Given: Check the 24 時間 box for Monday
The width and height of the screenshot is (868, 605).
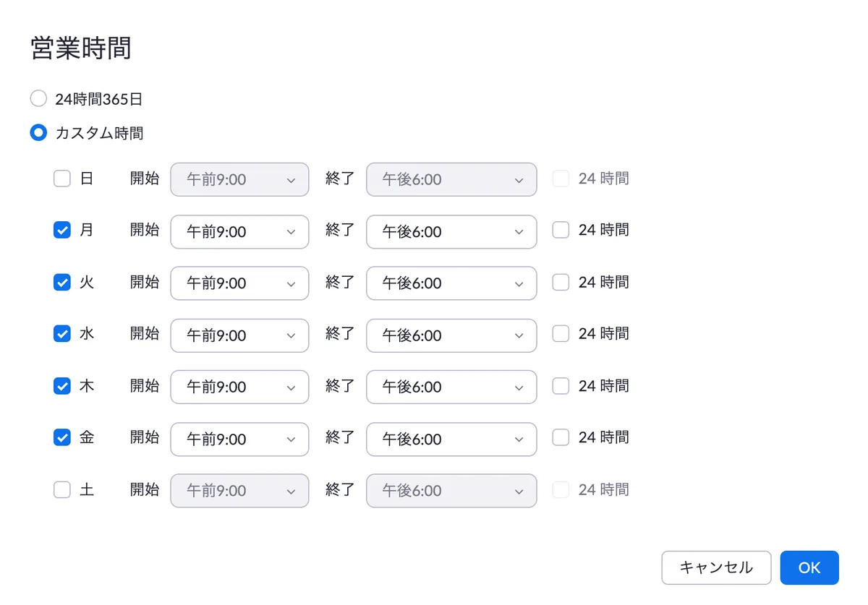Looking at the screenshot, I should pos(561,231).
